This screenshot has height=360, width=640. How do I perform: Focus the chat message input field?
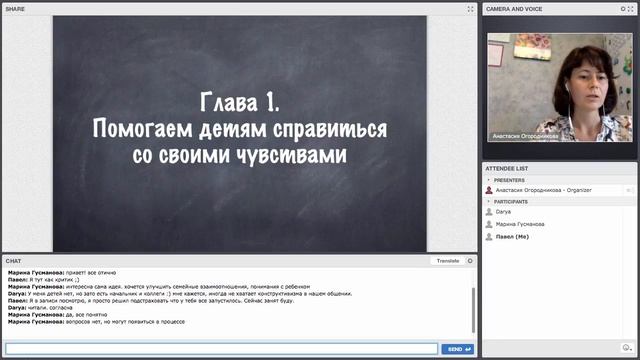point(221,349)
